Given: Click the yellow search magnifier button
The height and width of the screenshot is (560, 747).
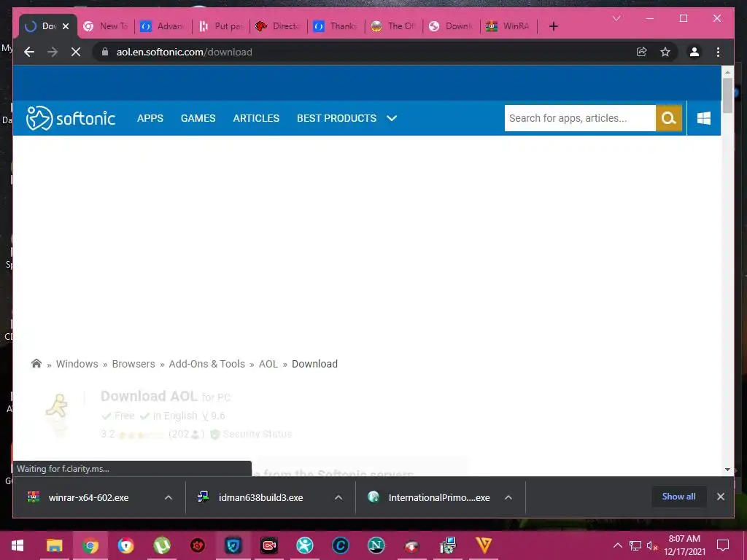Looking at the screenshot, I should (x=668, y=118).
